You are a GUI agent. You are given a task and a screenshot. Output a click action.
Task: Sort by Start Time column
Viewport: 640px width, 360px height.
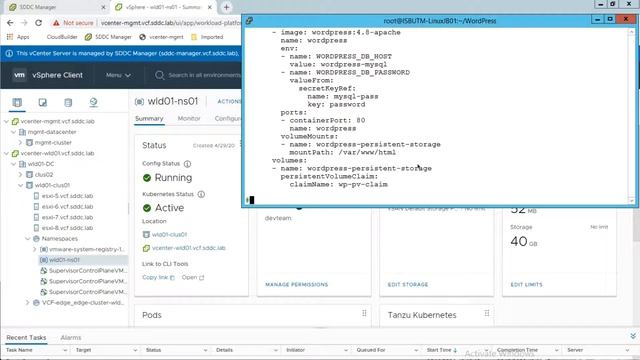[442, 350]
